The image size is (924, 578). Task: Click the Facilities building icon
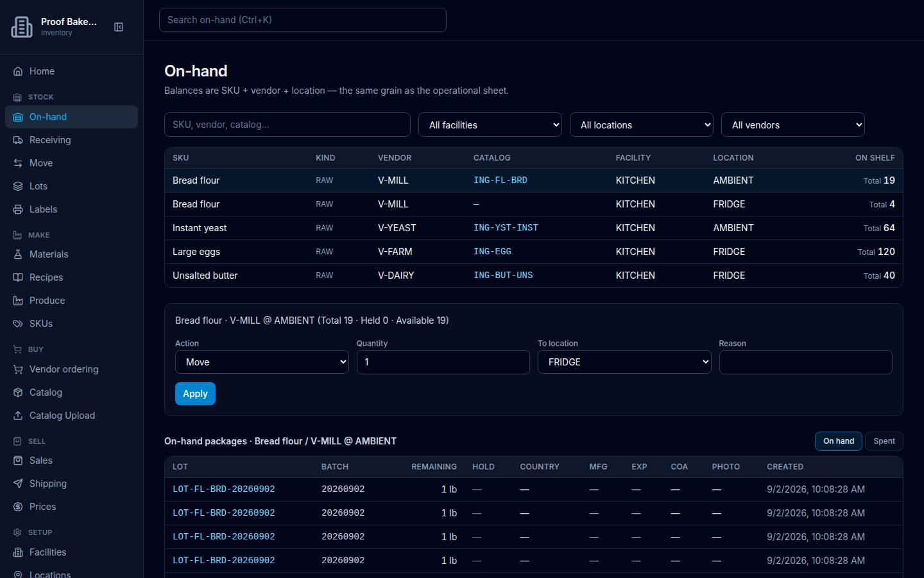[x=18, y=552]
